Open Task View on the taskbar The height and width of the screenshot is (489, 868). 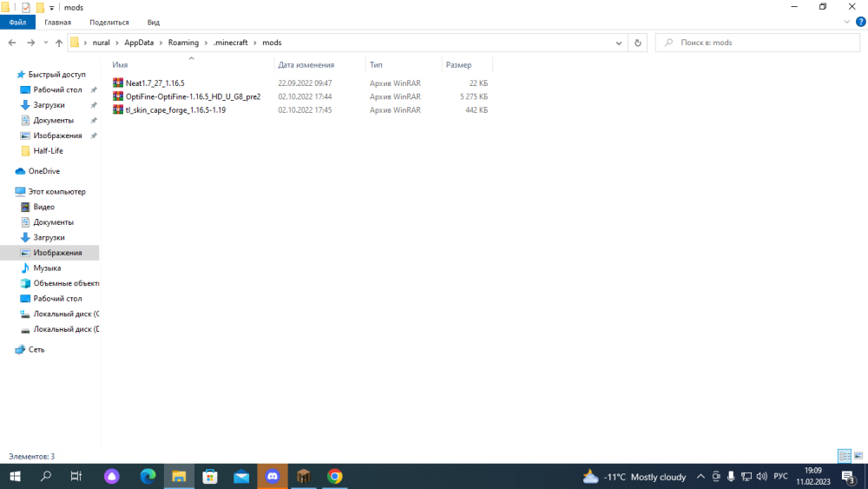tap(76, 476)
